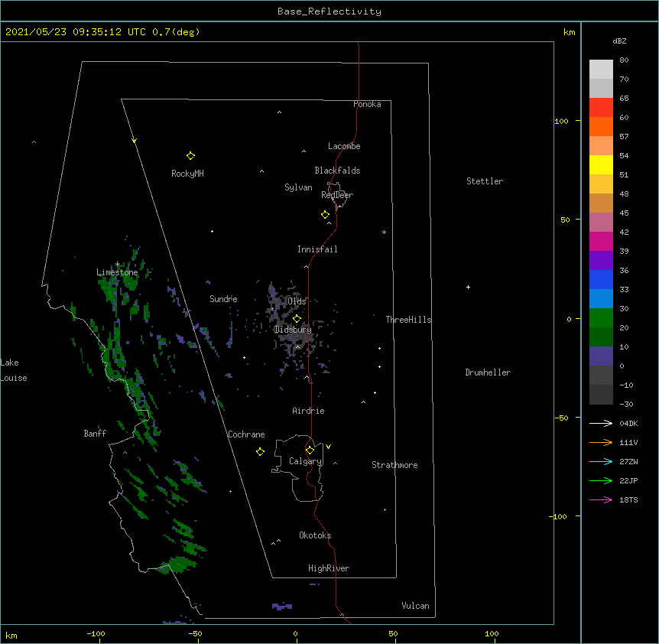Click the white plus marker south of Stettler

468,287
